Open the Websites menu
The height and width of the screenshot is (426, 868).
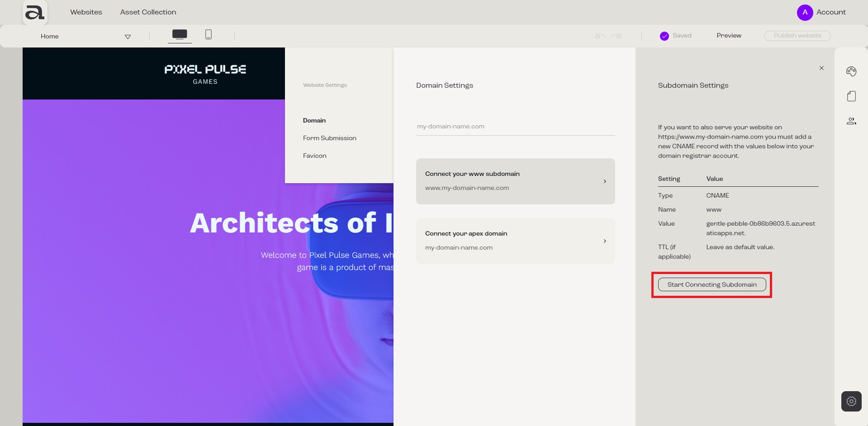pos(86,12)
